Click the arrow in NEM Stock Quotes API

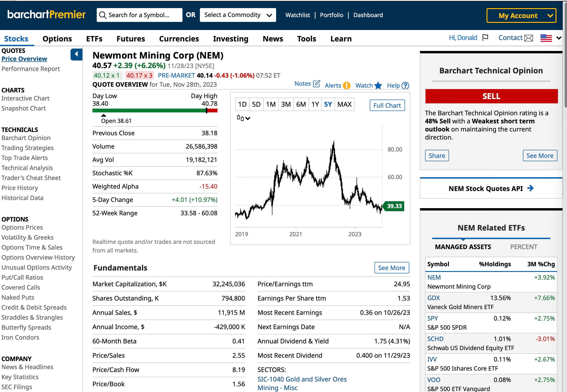tap(530, 188)
